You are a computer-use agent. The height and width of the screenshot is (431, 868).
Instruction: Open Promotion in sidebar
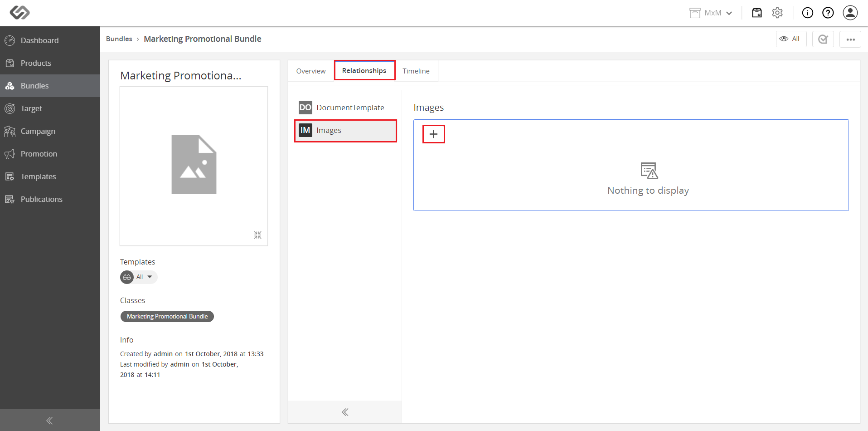[50, 154]
